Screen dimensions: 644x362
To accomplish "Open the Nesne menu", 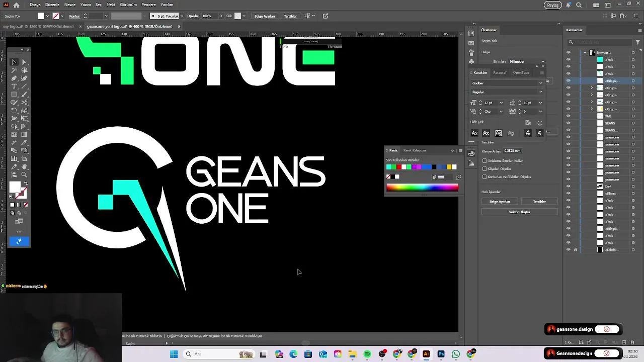I will (x=70, y=5).
